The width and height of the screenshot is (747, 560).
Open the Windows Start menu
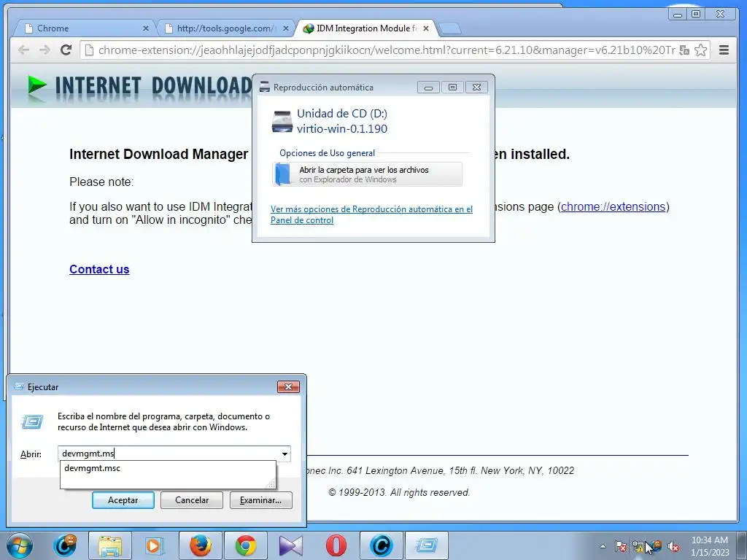20,545
